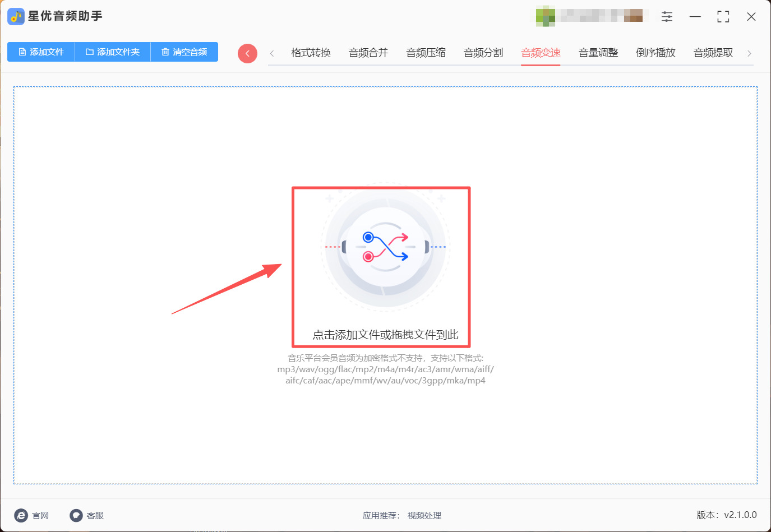The height and width of the screenshot is (532, 771).
Task: Click the shuffle-arrows graphic to add a file
Action: 385,247
